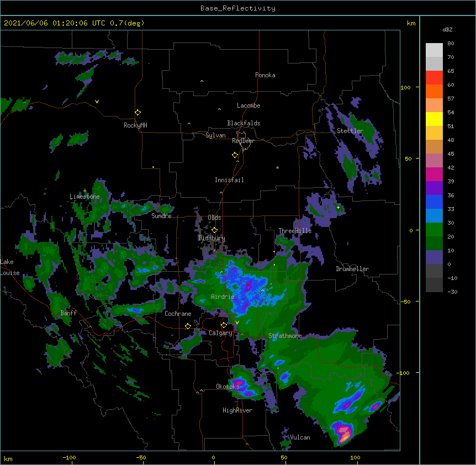The image size is (476, 465).
Task: Click the RedDeer city label
Action: click(243, 141)
